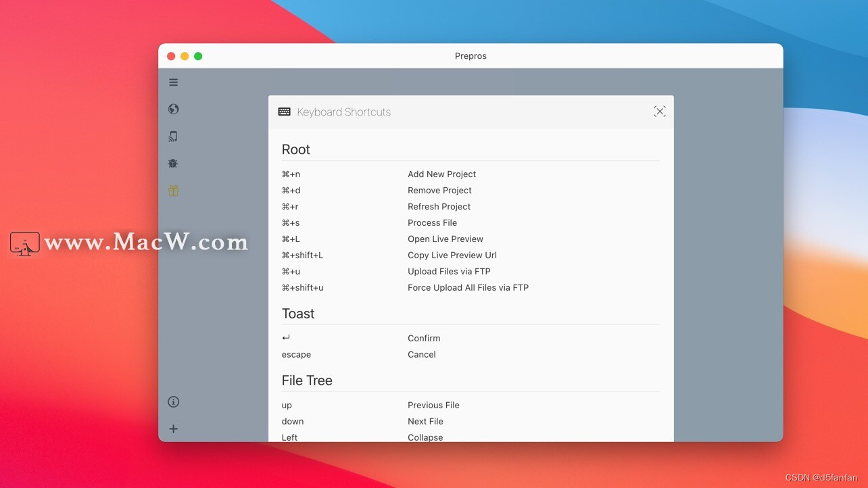Click the "File Tree" section heading
Screen dimensions: 868x488
(x=307, y=380)
